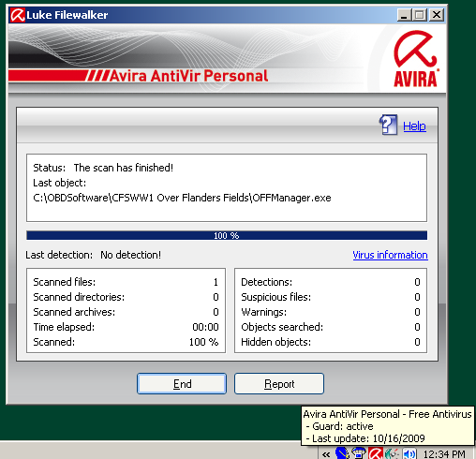
Task: Click the 'Warnings:' row
Action: coord(331,312)
